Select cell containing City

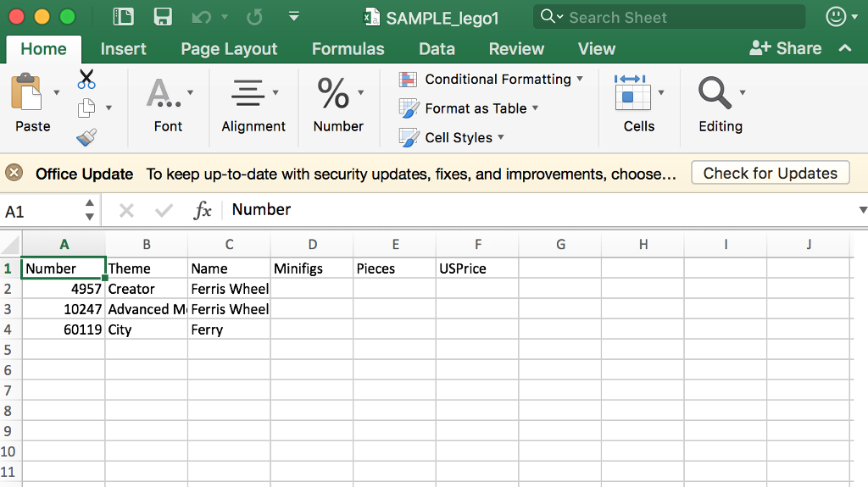146,329
